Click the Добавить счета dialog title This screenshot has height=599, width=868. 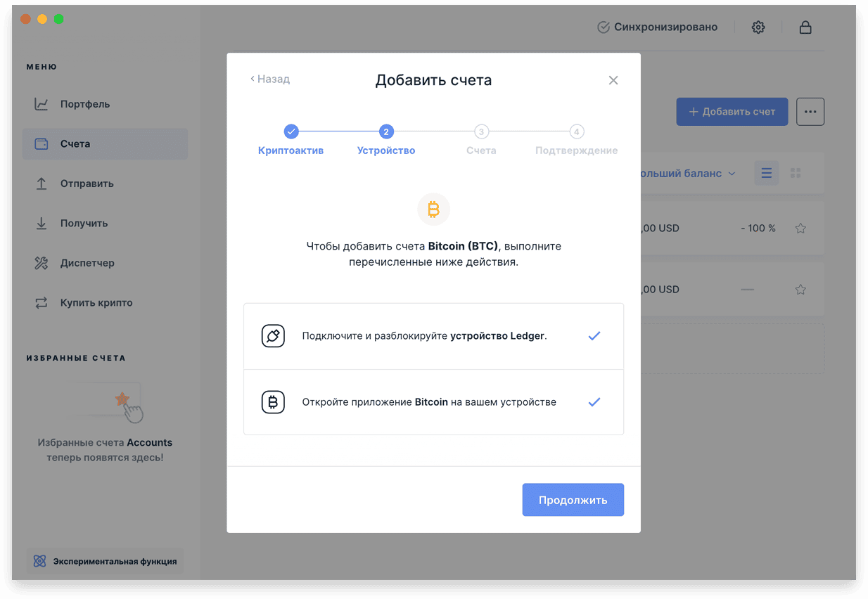[433, 80]
